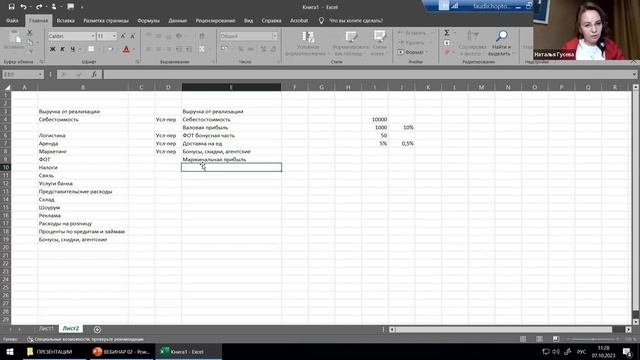
Task: Select all cells via corner triangle
Action: click(7, 87)
